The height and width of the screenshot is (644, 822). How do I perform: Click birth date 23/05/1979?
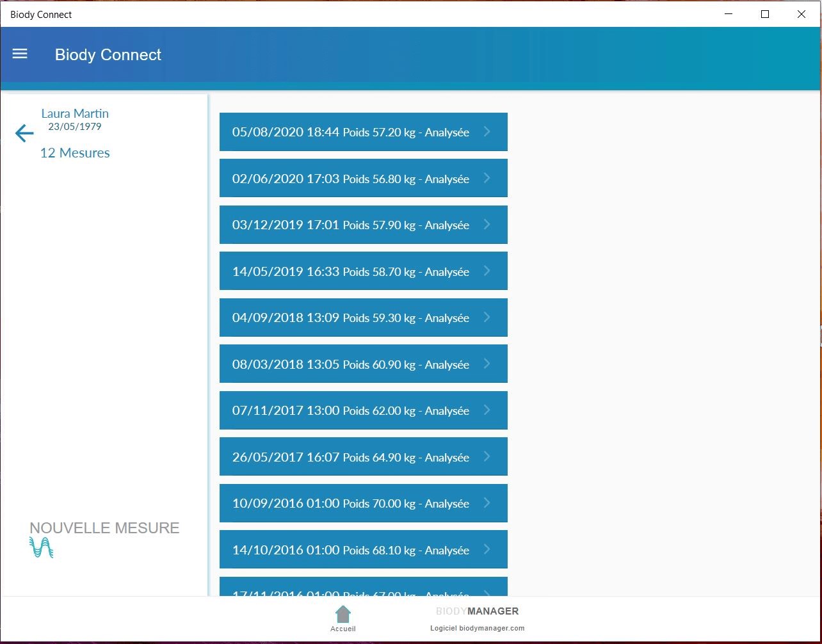coord(75,126)
